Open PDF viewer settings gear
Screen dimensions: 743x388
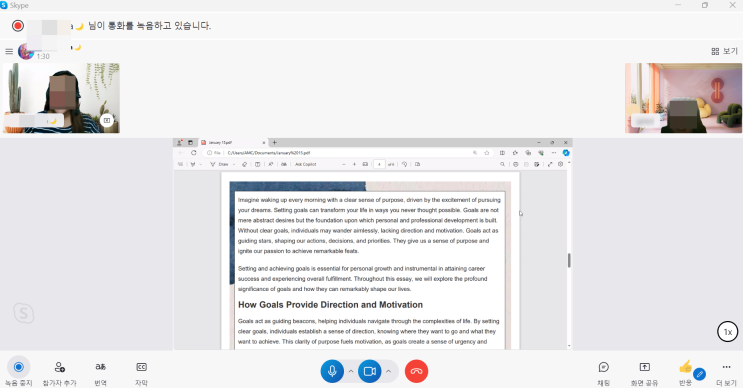click(561, 164)
